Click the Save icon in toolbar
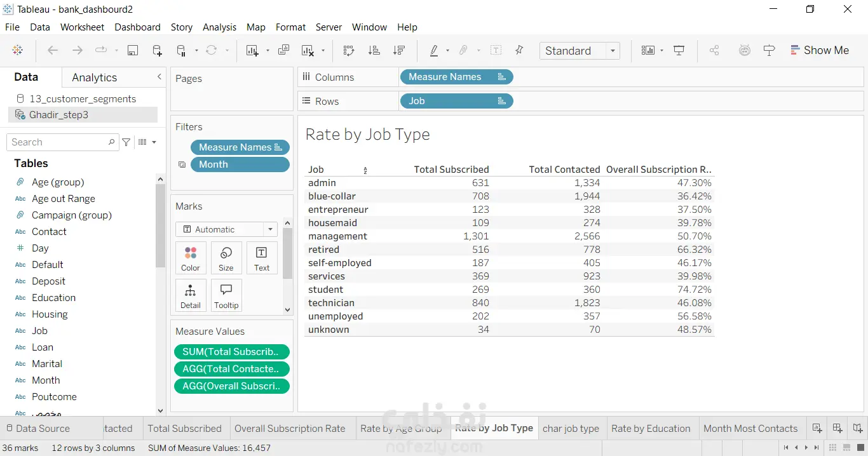Viewport: 868px width, 456px height. [133, 51]
